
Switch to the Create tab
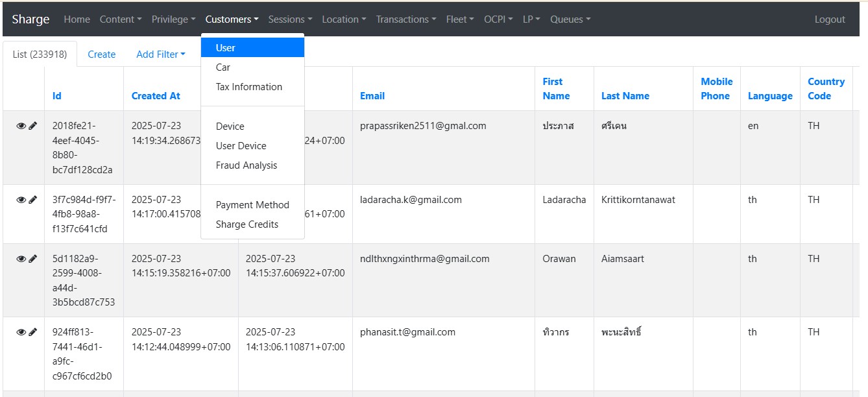click(x=101, y=54)
